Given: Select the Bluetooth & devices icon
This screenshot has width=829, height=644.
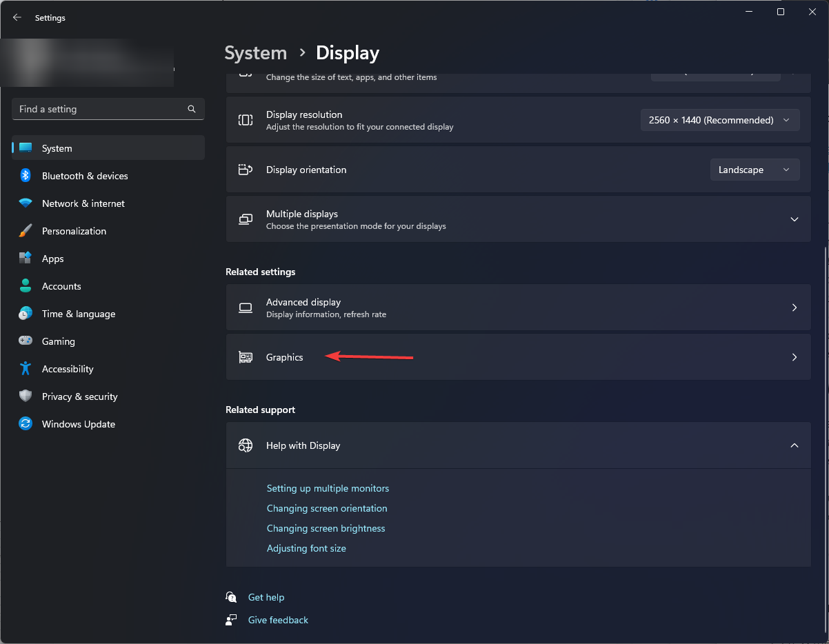Looking at the screenshot, I should [26, 176].
